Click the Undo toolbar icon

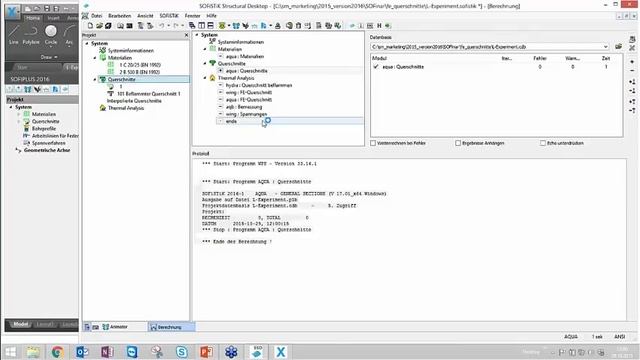pyautogui.click(x=162, y=26)
